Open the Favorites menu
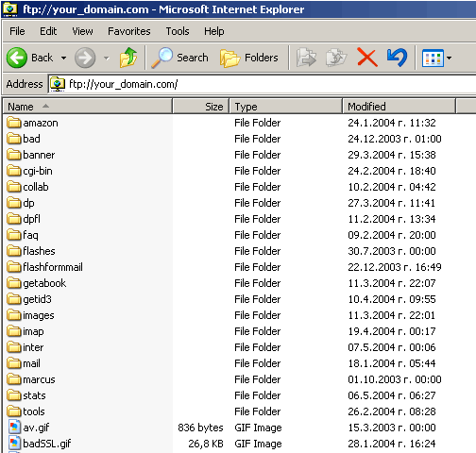476x453 pixels. [x=129, y=31]
